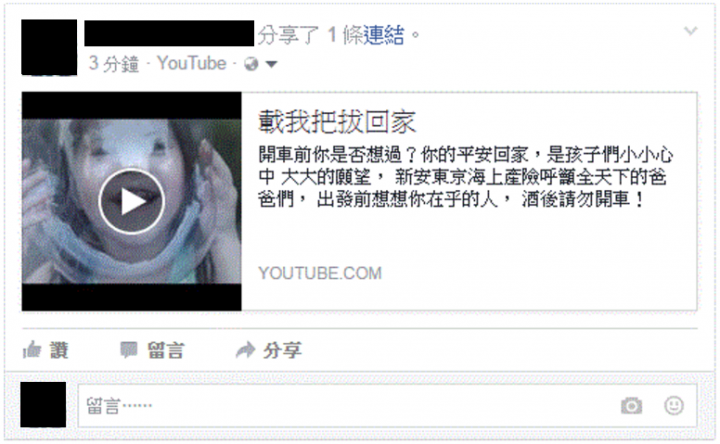The width and height of the screenshot is (720, 444).
Task: Expand the audience selector arrow
Action: (271, 64)
